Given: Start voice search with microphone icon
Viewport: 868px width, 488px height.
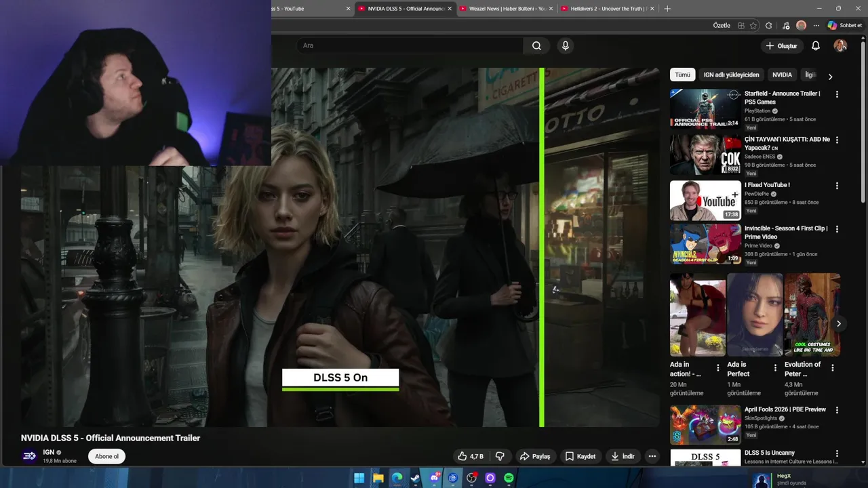Looking at the screenshot, I should point(566,45).
